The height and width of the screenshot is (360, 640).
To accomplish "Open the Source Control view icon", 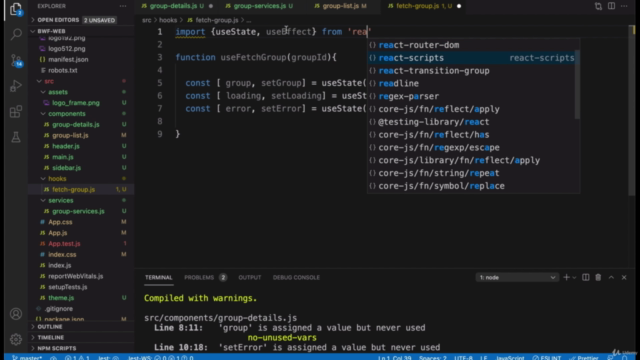I will 16,60.
